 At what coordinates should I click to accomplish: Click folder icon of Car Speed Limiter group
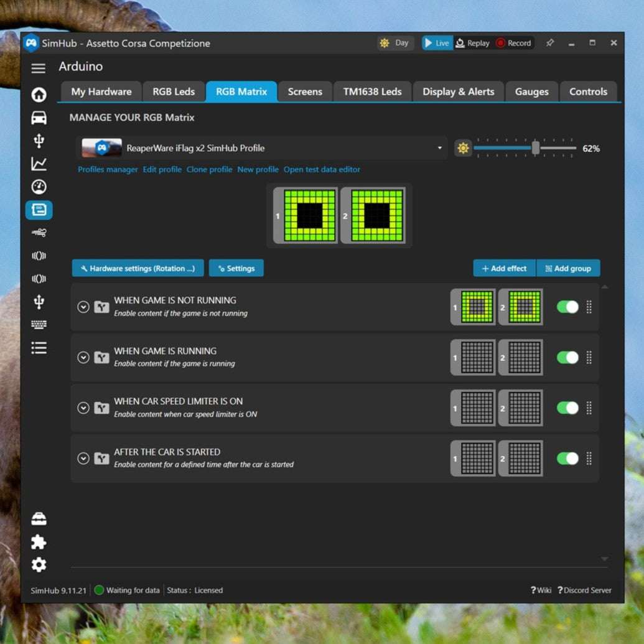click(101, 408)
